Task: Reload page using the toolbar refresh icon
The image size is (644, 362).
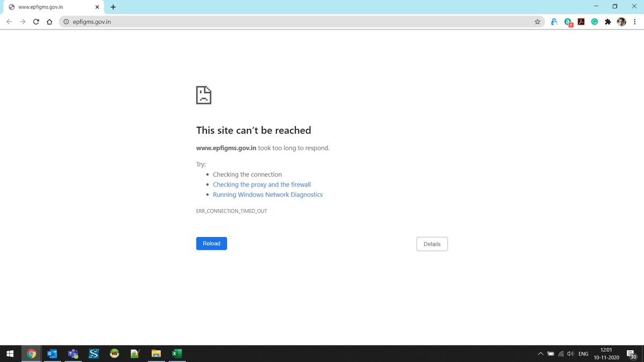Action: coord(36,22)
